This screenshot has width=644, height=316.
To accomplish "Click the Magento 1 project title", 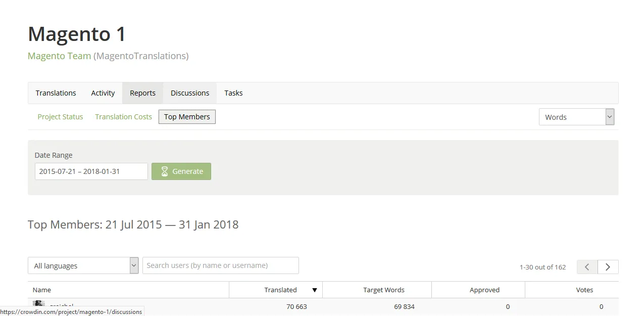I will [77, 34].
